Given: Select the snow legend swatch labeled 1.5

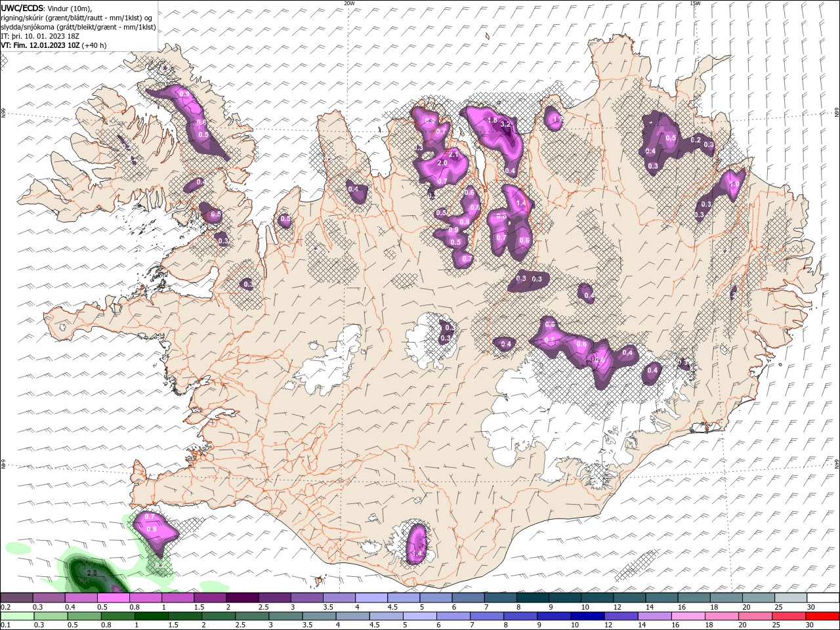Looking at the screenshot, I should click(209, 598).
